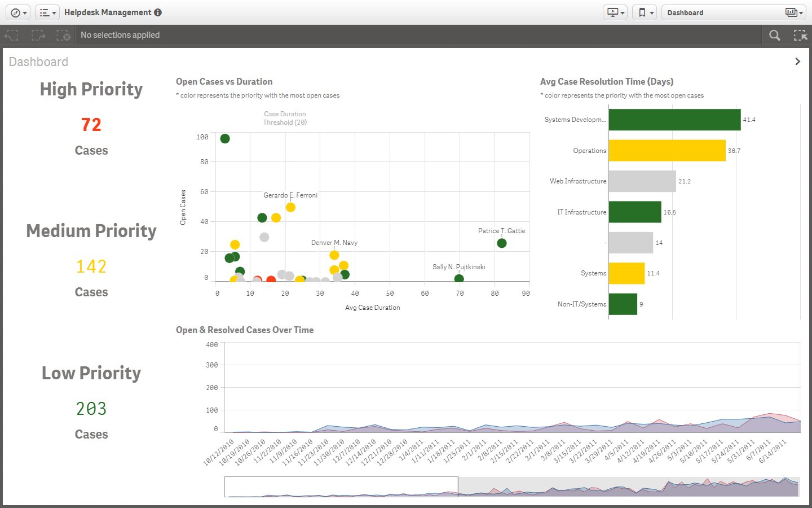This screenshot has width=812, height=508.
Task: Go to next sheet arrow
Action: click(797, 62)
